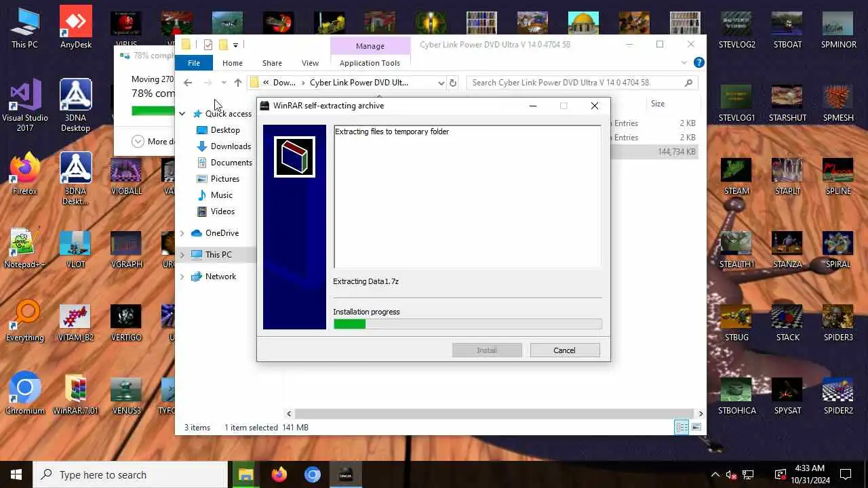Expand the Explorer ribbon chevron
Image resolution: width=868 pixels, height=488 pixels.
[684, 62]
